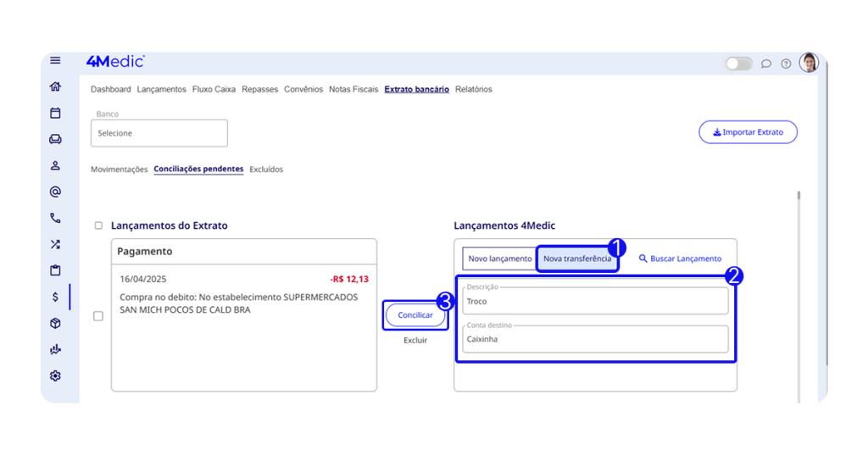
Task: Go to home icon in sidebar
Action: pos(55,86)
